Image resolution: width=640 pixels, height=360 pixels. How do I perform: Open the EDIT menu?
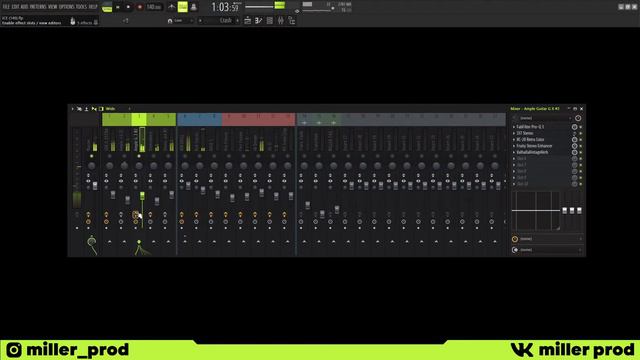coord(16,7)
